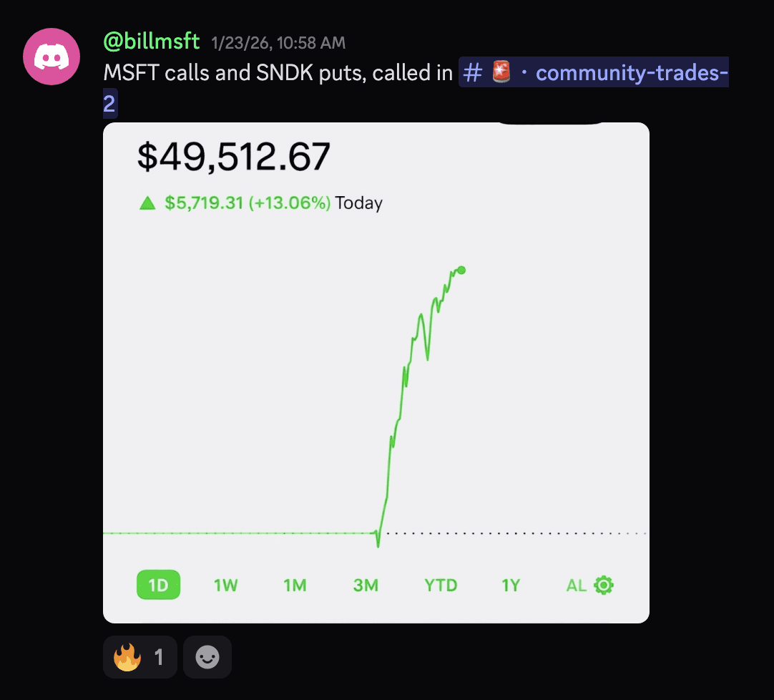The height and width of the screenshot is (700, 774).
Task: Open chart settings gear icon
Action: 604,585
